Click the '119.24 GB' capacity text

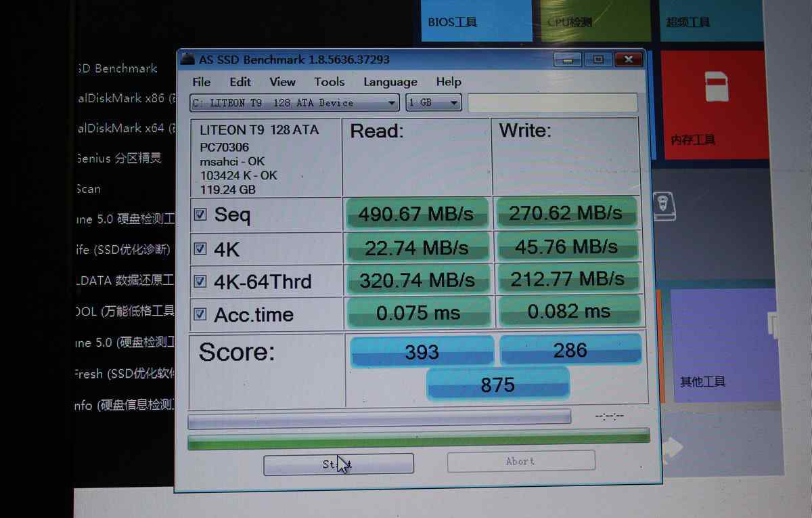pyautogui.click(x=228, y=190)
